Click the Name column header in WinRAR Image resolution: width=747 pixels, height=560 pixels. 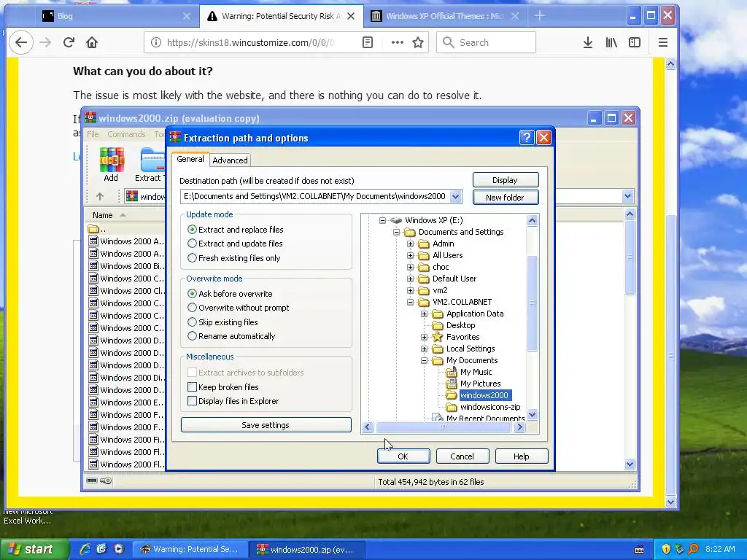(x=125, y=215)
